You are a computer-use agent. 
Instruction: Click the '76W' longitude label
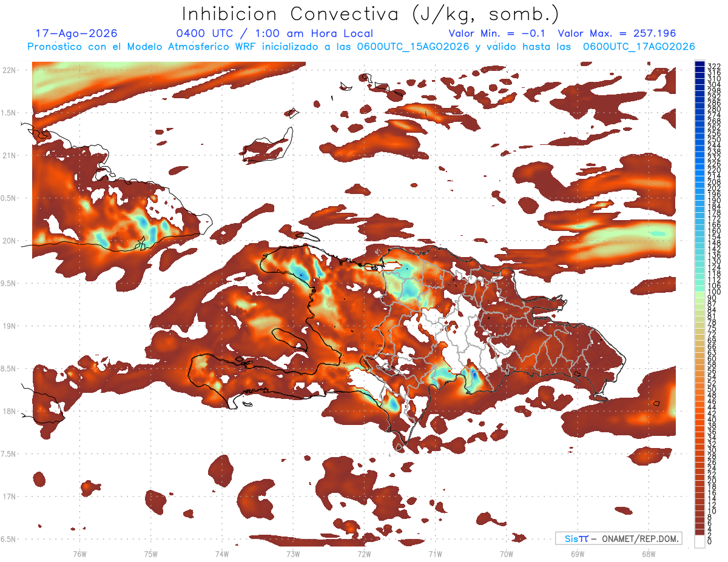point(79,554)
